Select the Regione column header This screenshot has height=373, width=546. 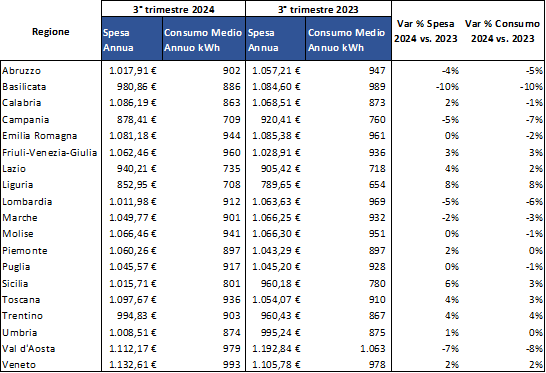click(x=51, y=32)
